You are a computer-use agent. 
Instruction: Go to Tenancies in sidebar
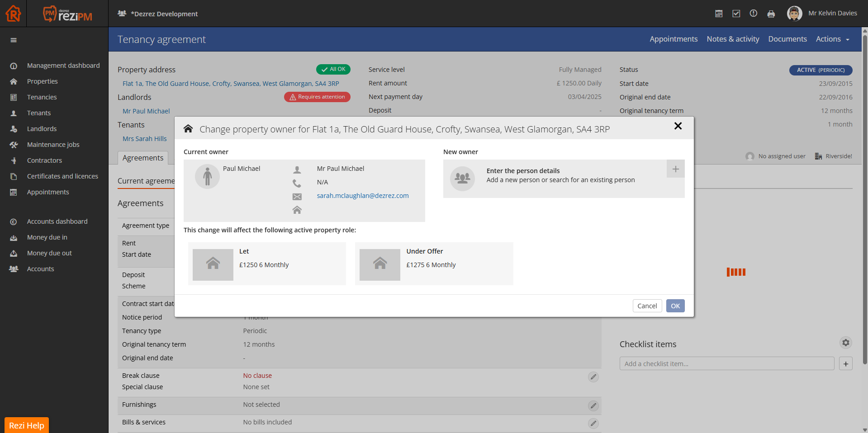pos(42,97)
